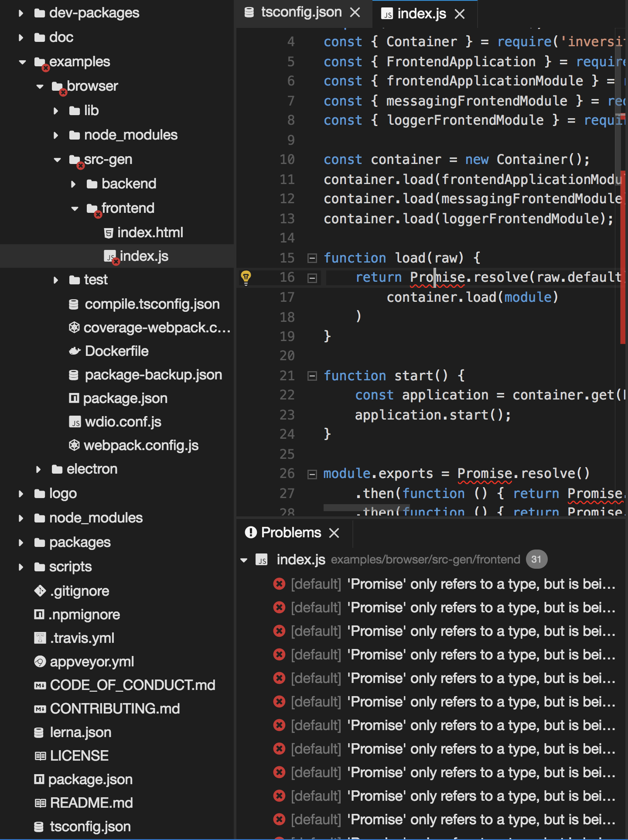The width and height of the screenshot is (628, 840).
Task: Open webpack.config.js file
Action: 141,445
